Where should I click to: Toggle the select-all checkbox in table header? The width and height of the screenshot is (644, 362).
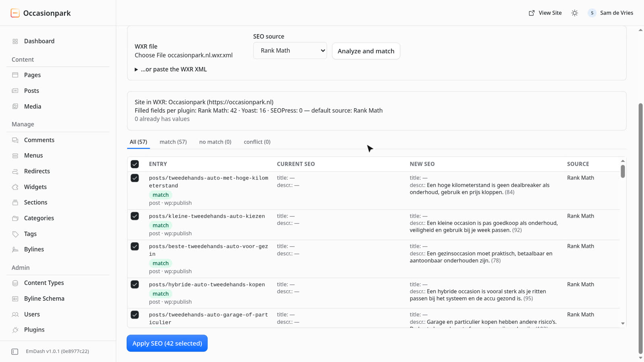click(x=135, y=164)
